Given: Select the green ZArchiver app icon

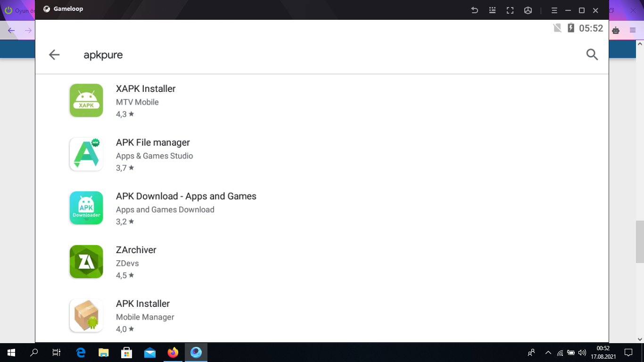Looking at the screenshot, I should (86, 262).
